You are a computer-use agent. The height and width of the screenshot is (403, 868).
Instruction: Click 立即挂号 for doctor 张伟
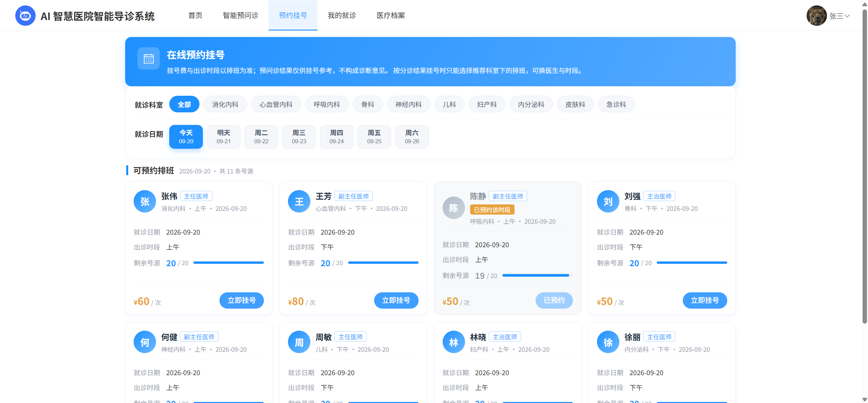point(242,300)
